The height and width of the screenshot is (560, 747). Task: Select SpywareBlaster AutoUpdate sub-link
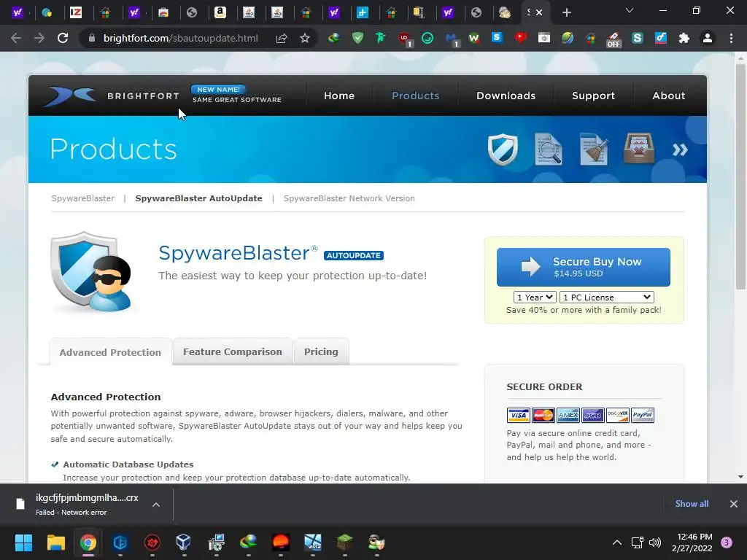198,198
